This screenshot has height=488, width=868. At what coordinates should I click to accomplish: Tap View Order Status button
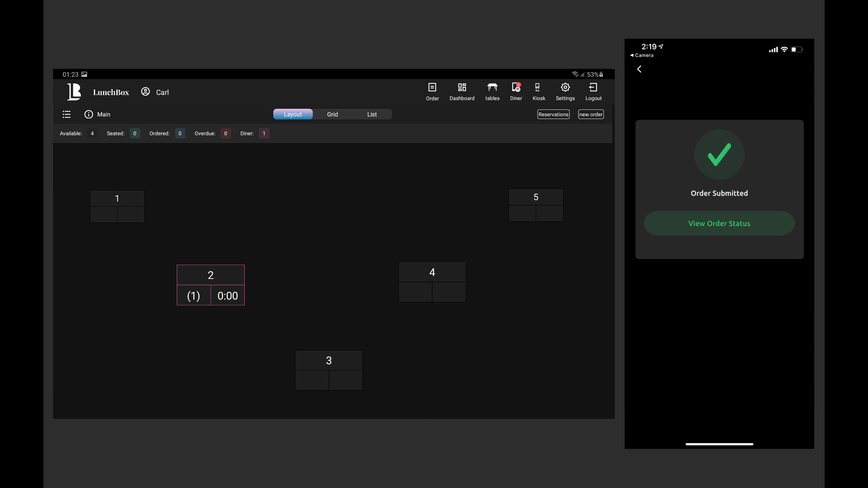pyautogui.click(x=719, y=223)
